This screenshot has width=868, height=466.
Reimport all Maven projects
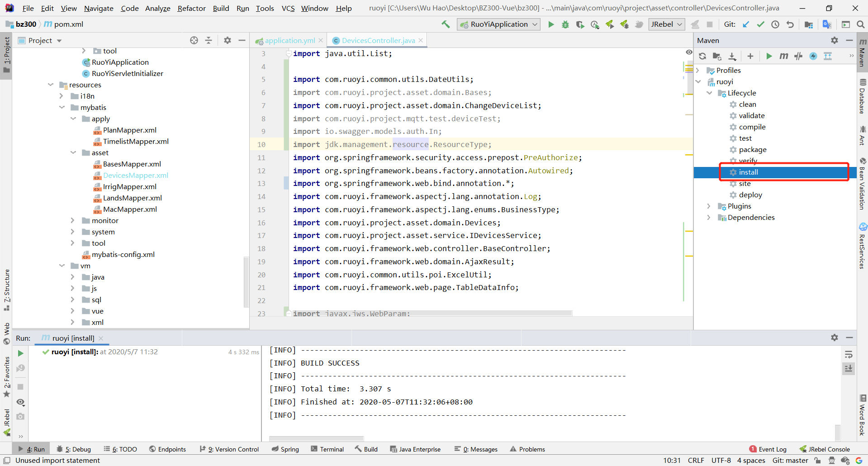pos(702,56)
